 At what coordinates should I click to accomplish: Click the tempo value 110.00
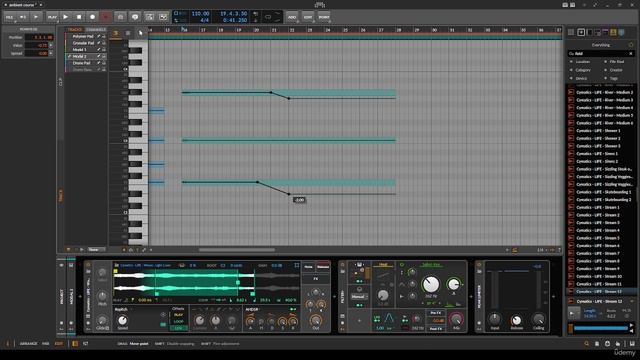(x=200, y=13)
